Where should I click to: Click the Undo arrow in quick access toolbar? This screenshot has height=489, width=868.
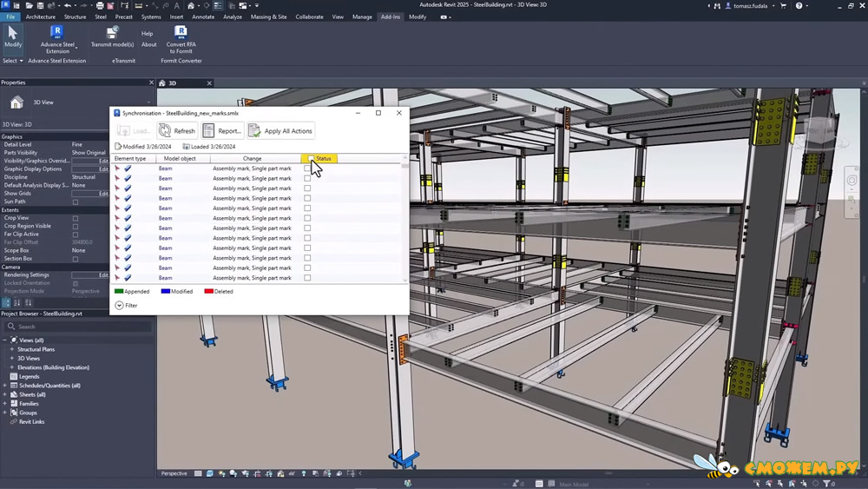pyautogui.click(x=68, y=5)
